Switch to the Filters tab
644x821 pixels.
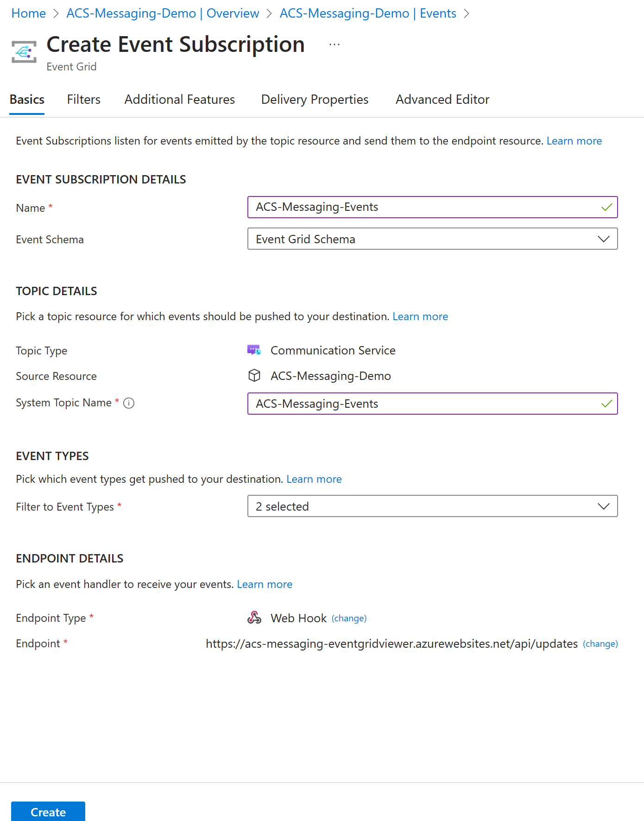click(83, 100)
